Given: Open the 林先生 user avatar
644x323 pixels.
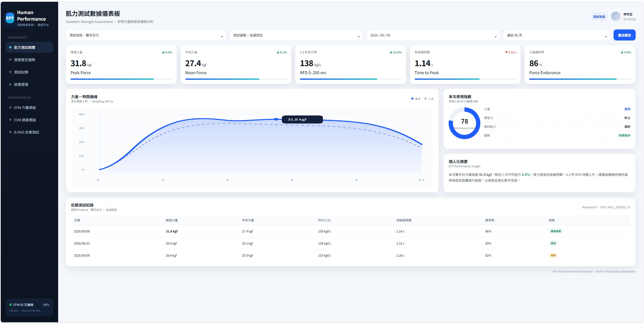Looking at the screenshot, I should (x=616, y=16).
